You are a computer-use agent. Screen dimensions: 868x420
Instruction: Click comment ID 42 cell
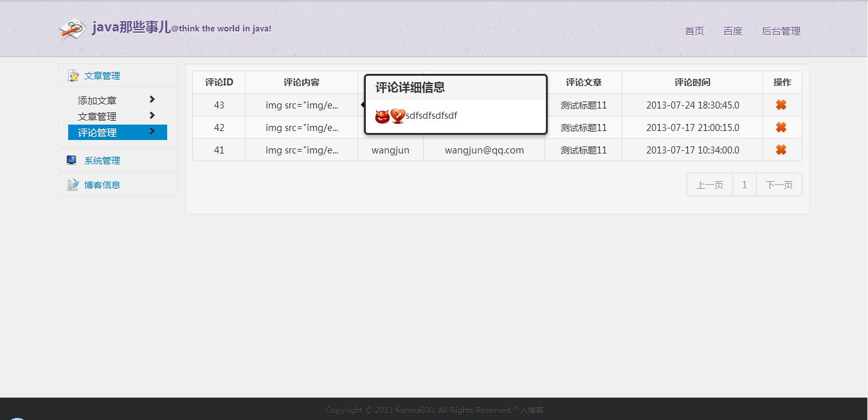click(219, 127)
